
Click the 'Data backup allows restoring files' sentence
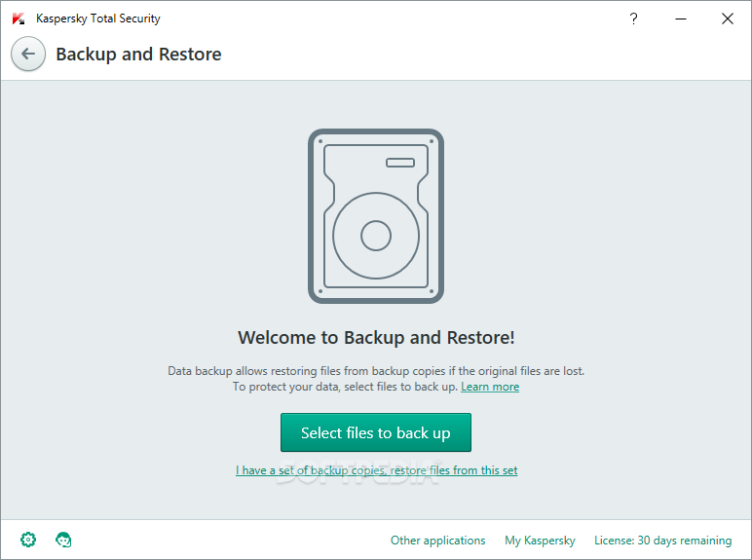point(376,371)
